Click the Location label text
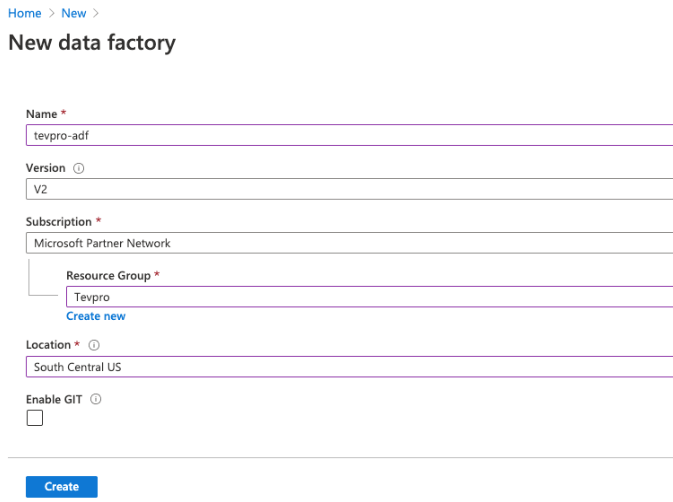 click(x=49, y=345)
